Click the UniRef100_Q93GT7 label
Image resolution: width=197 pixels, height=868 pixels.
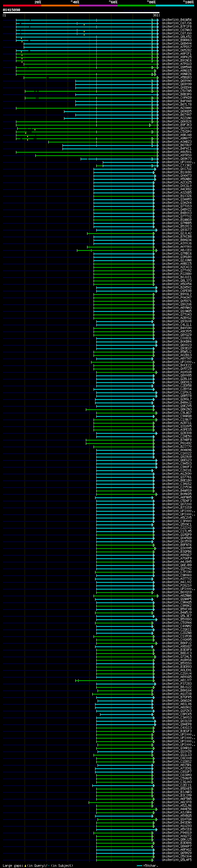[x=177, y=230]
